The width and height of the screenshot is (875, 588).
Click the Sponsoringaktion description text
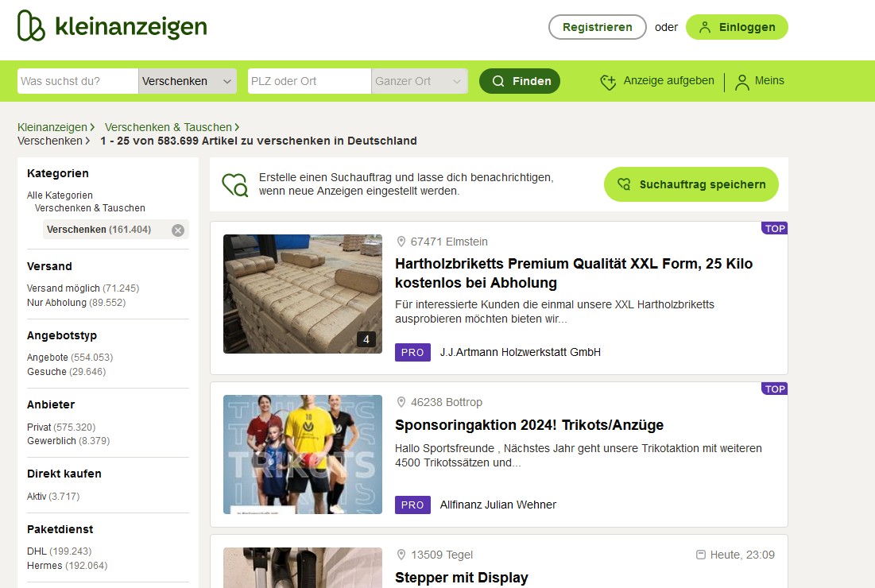(x=578, y=455)
